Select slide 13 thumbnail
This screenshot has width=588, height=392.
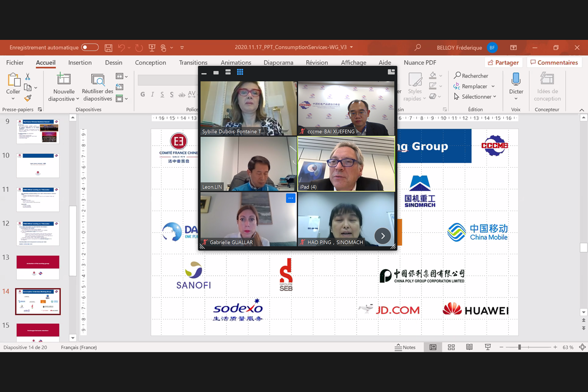pyautogui.click(x=38, y=268)
